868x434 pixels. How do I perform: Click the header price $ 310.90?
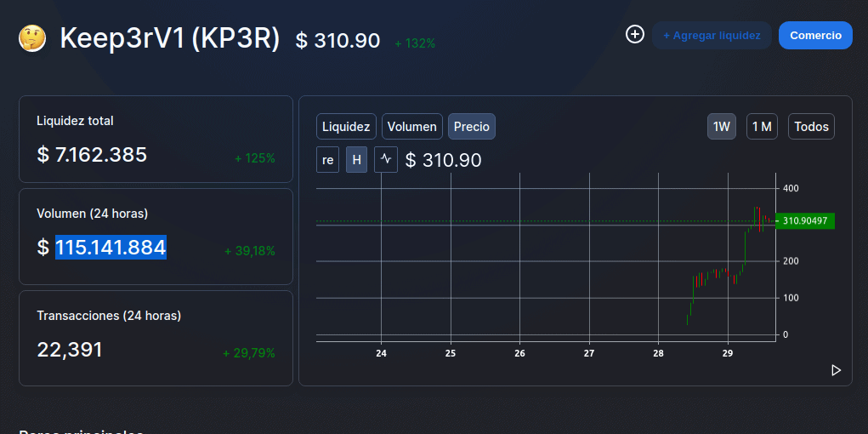(x=338, y=41)
